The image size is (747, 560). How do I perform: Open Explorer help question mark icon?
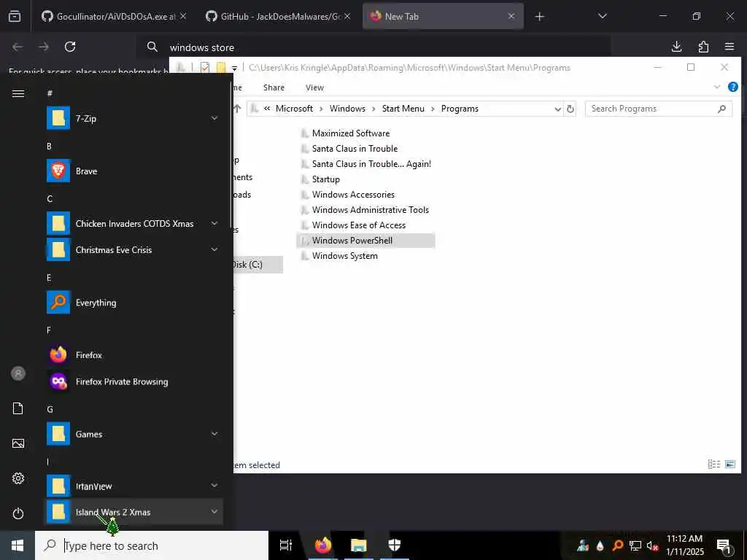click(x=732, y=87)
